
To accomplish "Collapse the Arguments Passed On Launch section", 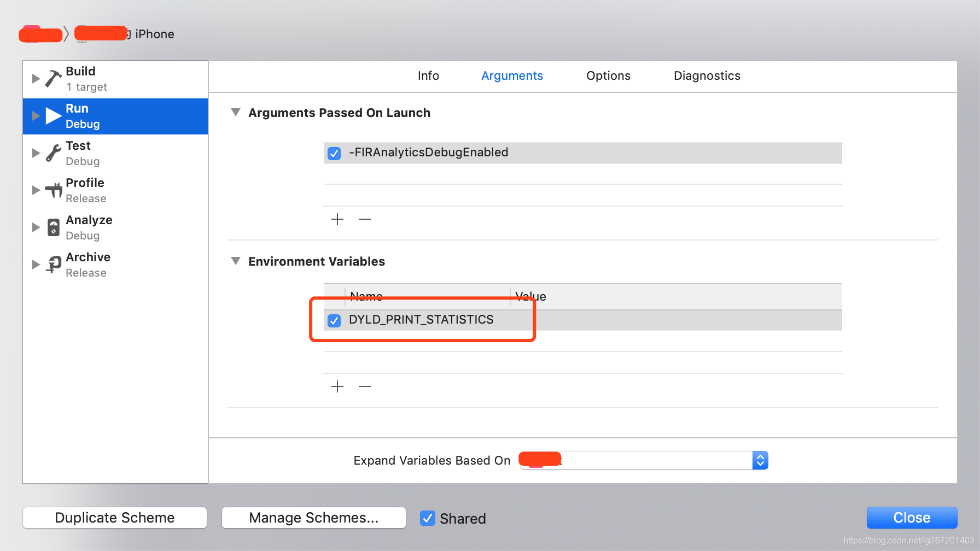I will point(236,113).
